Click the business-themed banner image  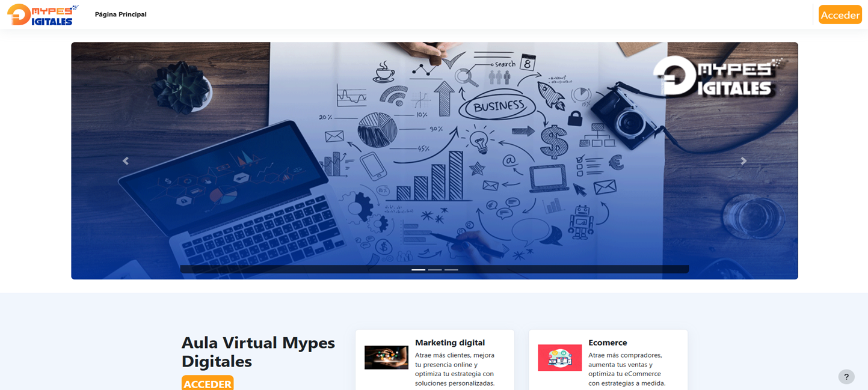434,160
